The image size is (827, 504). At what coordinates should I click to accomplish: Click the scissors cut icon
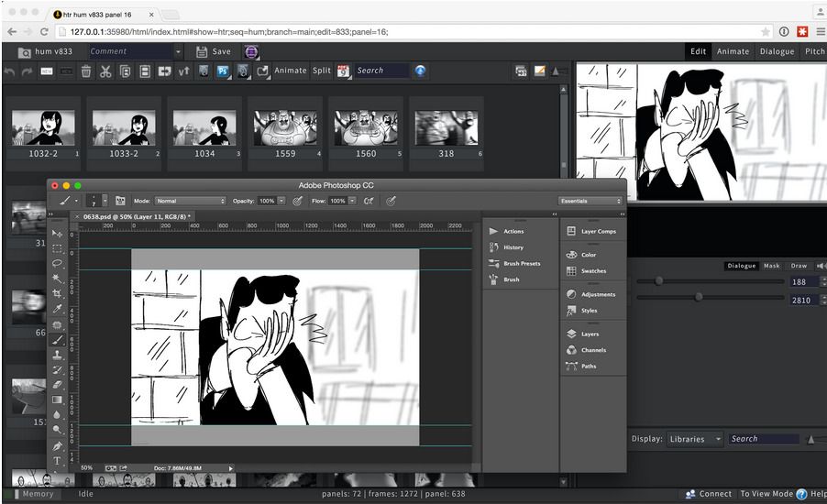105,71
